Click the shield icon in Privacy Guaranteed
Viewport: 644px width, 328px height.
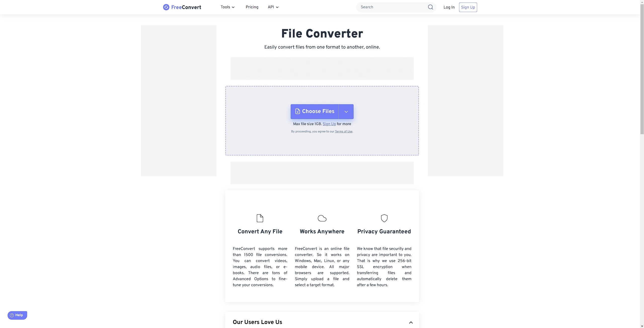384,218
